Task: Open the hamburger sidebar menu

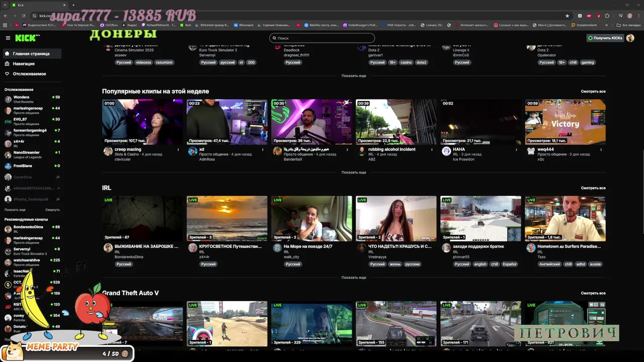Action: 8,38
